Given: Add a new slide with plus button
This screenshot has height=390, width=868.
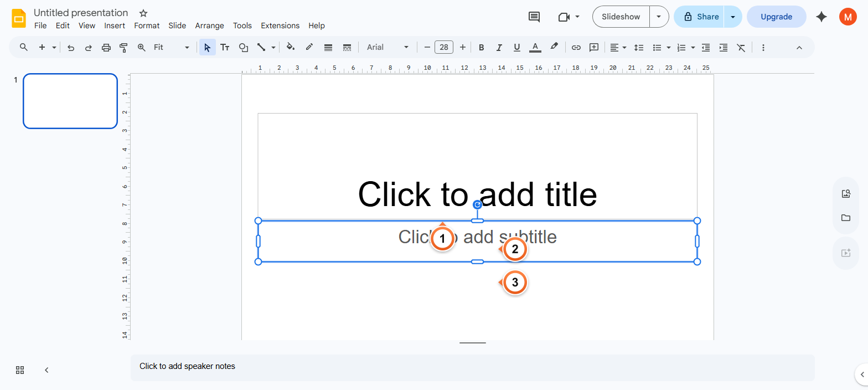Looking at the screenshot, I should click(x=42, y=48).
